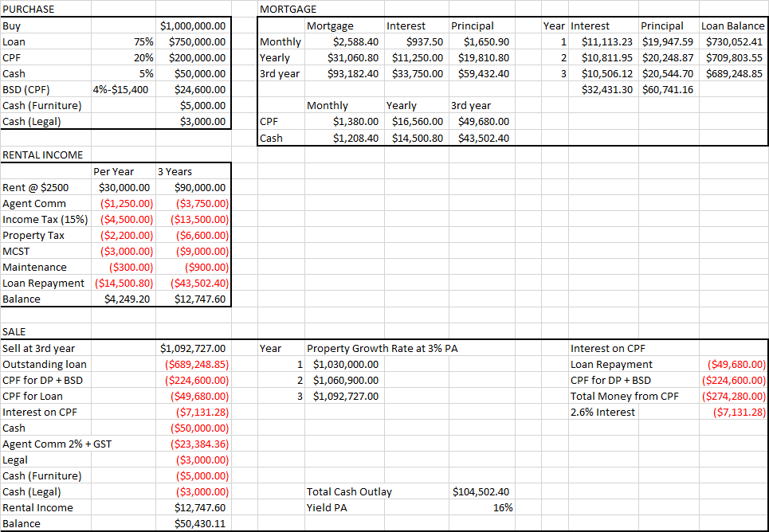Select Year 3 Loan Balance $689,248.85
Viewport: 769px width, 532px height.
[x=733, y=73]
